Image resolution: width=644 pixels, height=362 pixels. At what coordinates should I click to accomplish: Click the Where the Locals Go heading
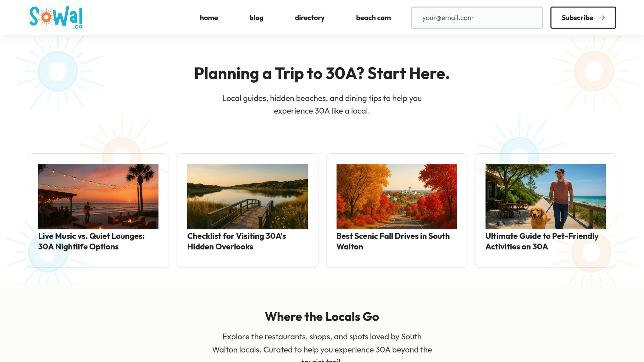pos(322,317)
